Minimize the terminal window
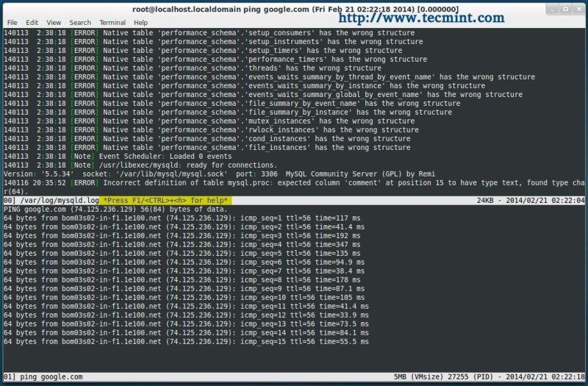The image size is (588, 386). [x=552, y=10]
